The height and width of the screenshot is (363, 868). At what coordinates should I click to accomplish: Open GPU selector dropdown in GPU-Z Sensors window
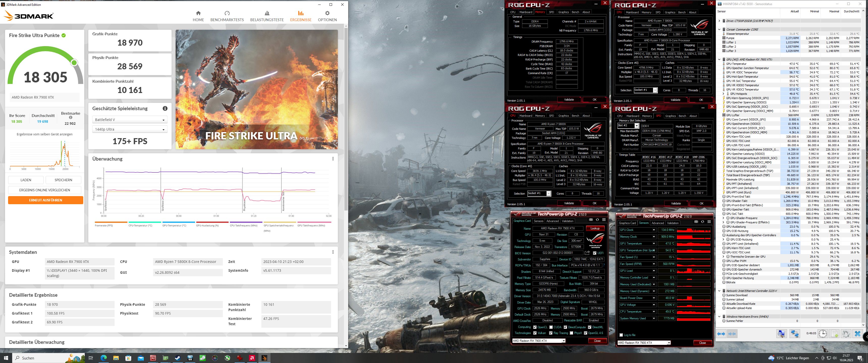pos(644,343)
